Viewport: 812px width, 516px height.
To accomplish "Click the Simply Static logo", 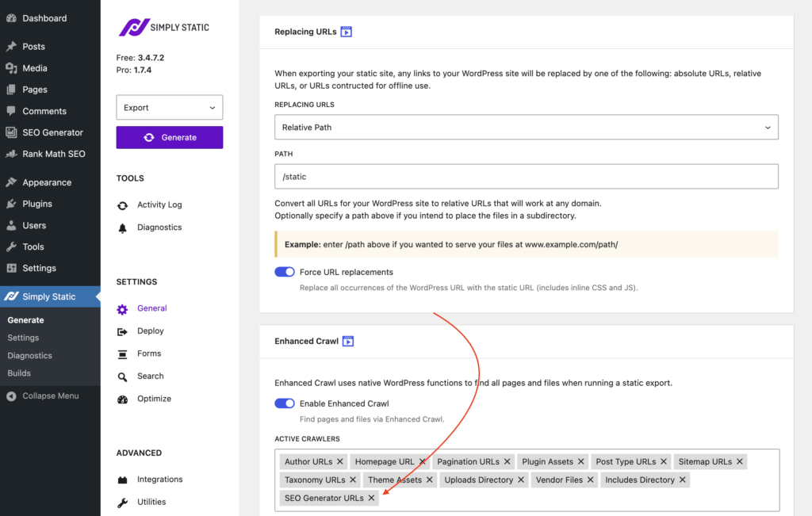I will pos(164,27).
